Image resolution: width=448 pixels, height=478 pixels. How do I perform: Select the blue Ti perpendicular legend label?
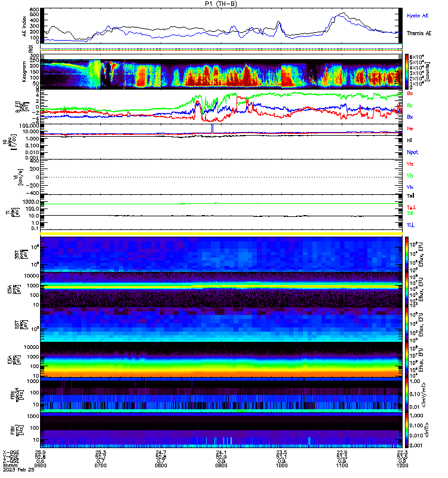pyautogui.click(x=410, y=225)
